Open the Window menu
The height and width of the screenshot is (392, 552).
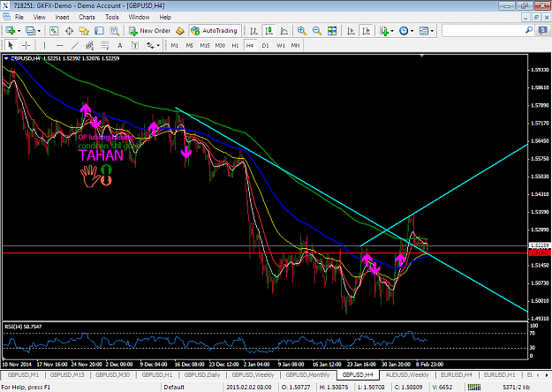pos(139,17)
